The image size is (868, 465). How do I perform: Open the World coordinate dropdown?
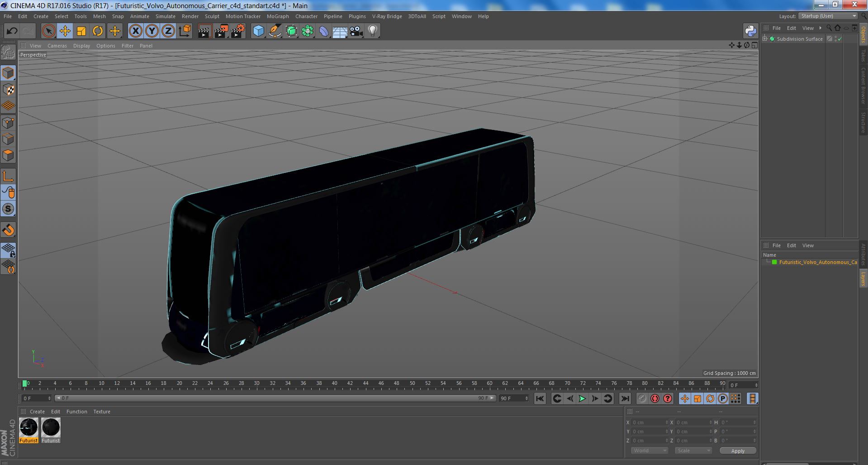click(x=650, y=451)
